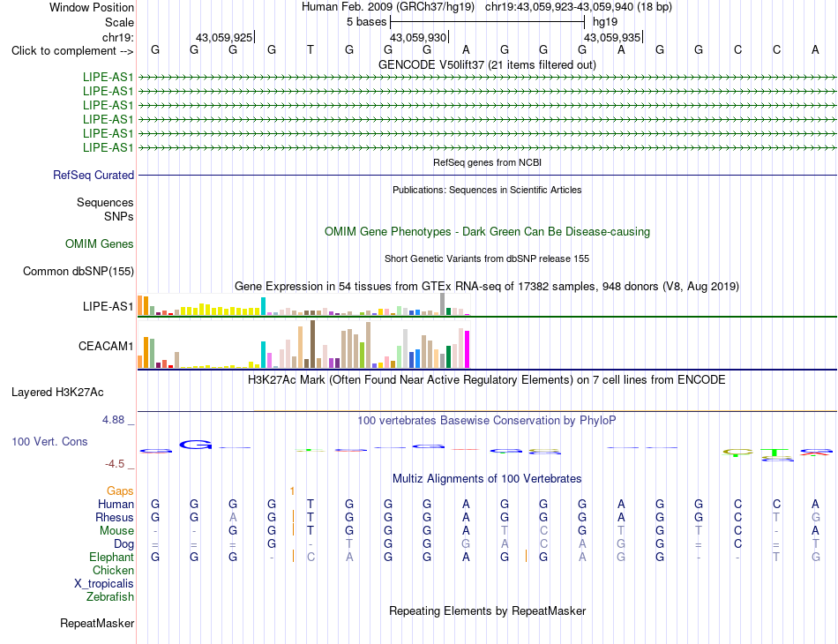Click the orange Gaps row label
The height and width of the screenshot is (644, 838).
[x=120, y=490]
